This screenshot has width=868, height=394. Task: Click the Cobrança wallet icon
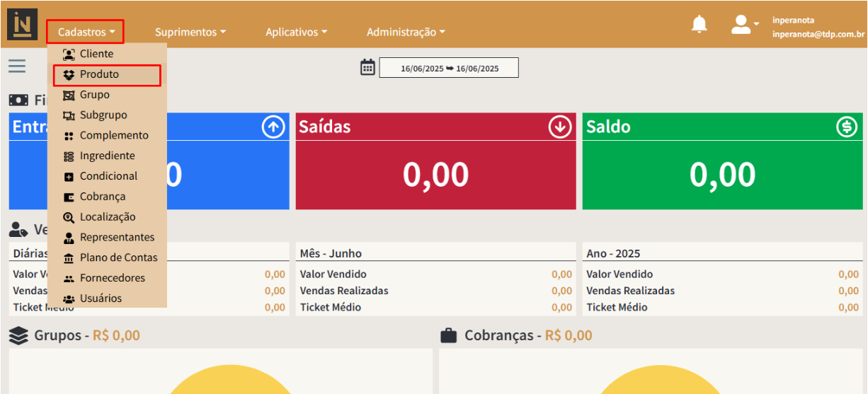(x=69, y=197)
